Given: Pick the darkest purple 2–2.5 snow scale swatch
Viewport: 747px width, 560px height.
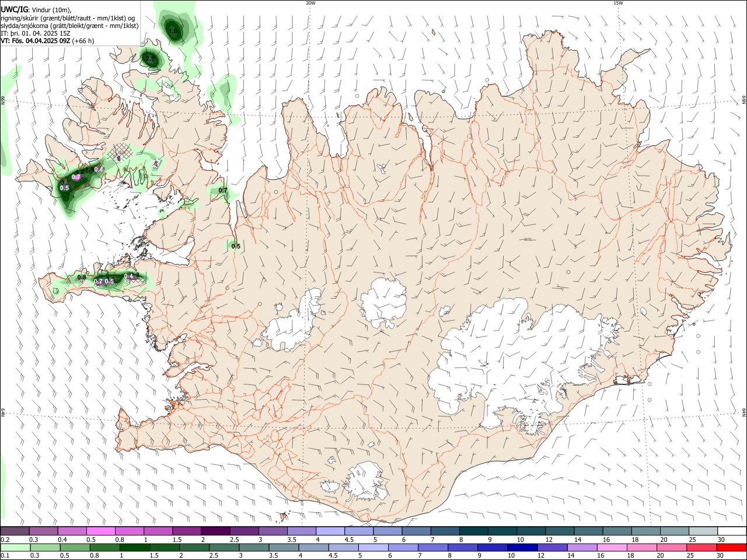Looking at the screenshot, I should 215,531.
